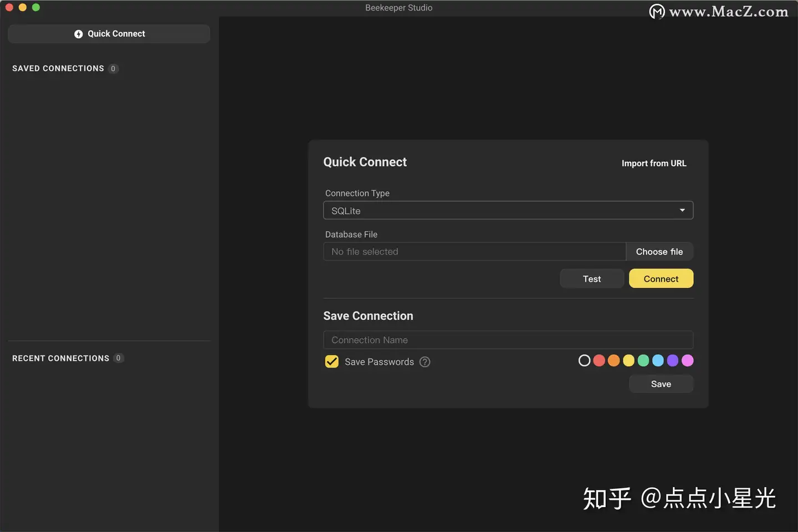Minimize the window with yellow button
Viewport: 798px width, 532px height.
pos(22,7)
